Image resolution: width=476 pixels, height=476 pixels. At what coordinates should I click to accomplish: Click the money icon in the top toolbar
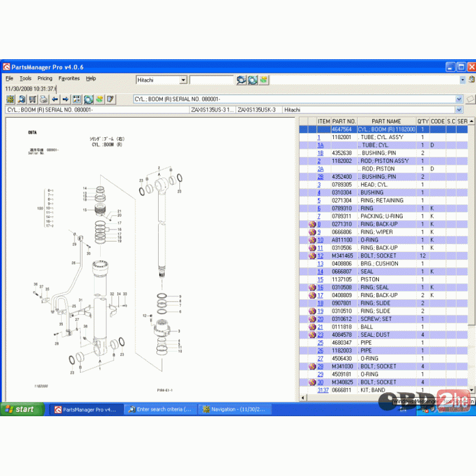(264, 80)
